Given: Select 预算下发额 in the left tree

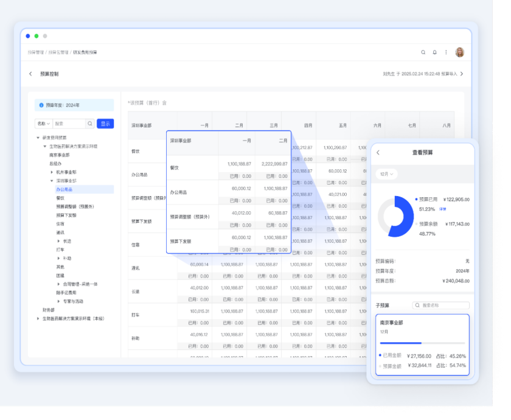Looking at the screenshot, I should [66, 215].
